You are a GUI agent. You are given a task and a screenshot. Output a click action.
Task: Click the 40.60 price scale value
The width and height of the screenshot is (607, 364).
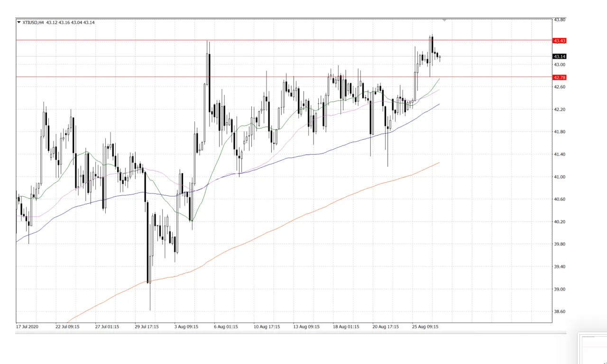click(560, 200)
